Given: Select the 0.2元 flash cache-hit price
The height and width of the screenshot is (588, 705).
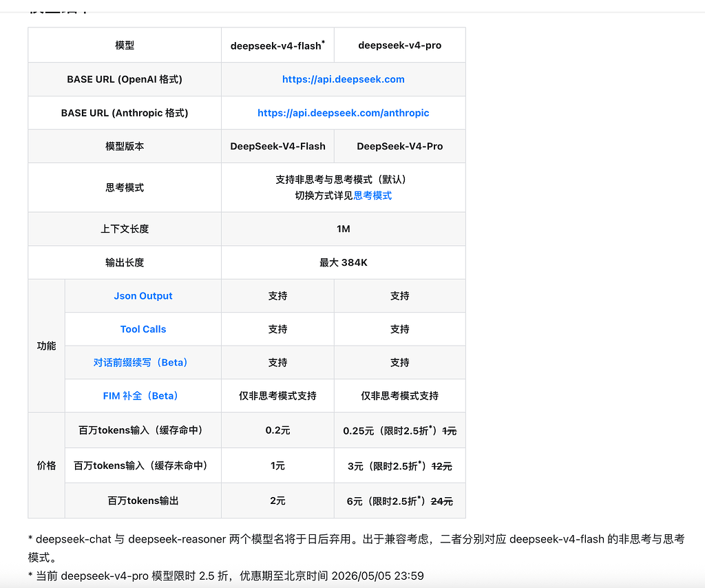Looking at the screenshot, I should [x=277, y=430].
